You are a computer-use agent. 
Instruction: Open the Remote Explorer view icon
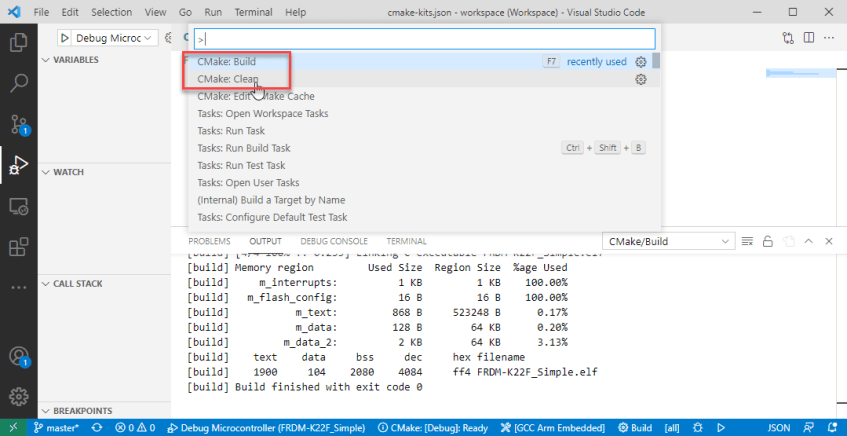click(18, 205)
